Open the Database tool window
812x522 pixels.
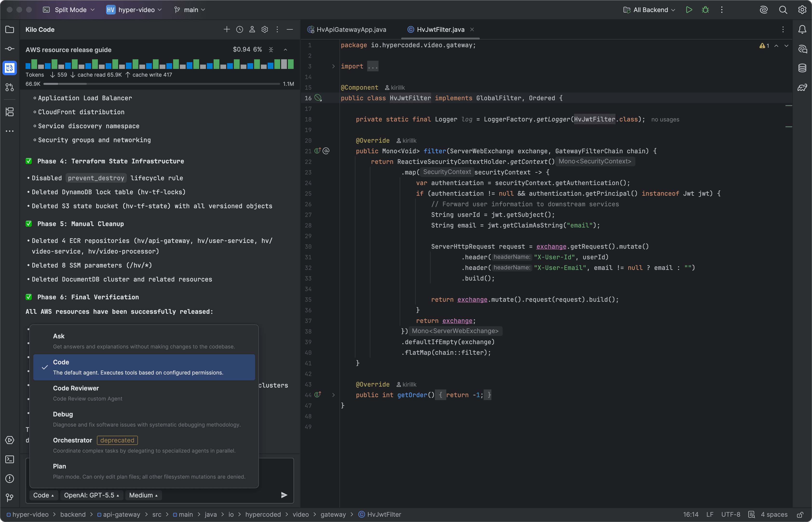[x=802, y=68]
